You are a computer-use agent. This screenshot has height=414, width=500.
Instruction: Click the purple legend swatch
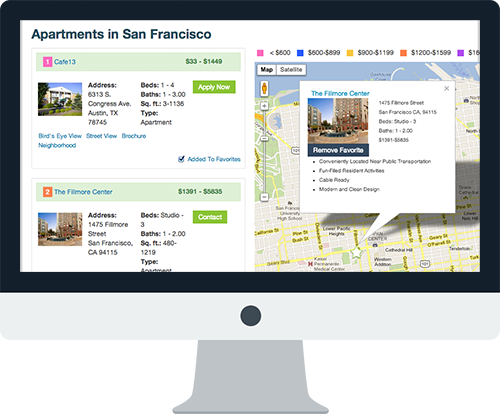click(x=461, y=53)
